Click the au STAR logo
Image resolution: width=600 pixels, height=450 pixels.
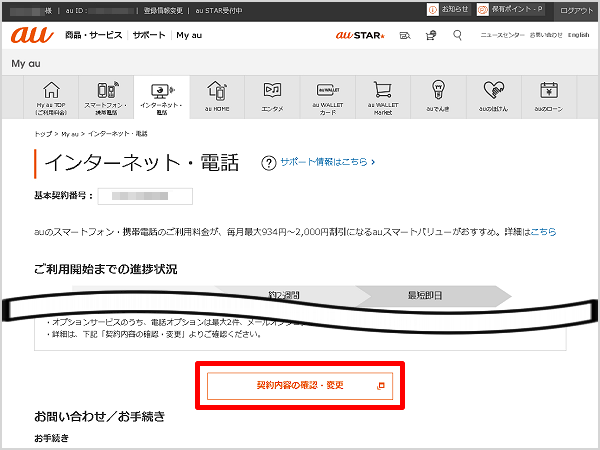(360, 35)
